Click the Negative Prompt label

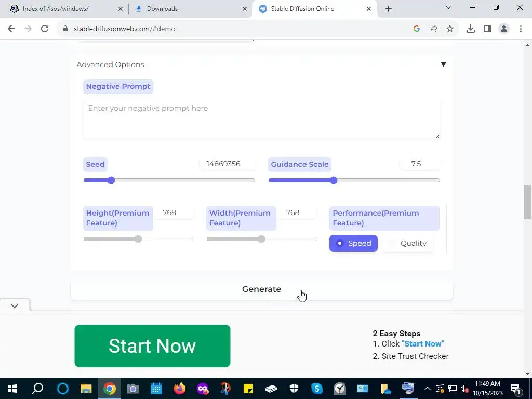(x=118, y=87)
